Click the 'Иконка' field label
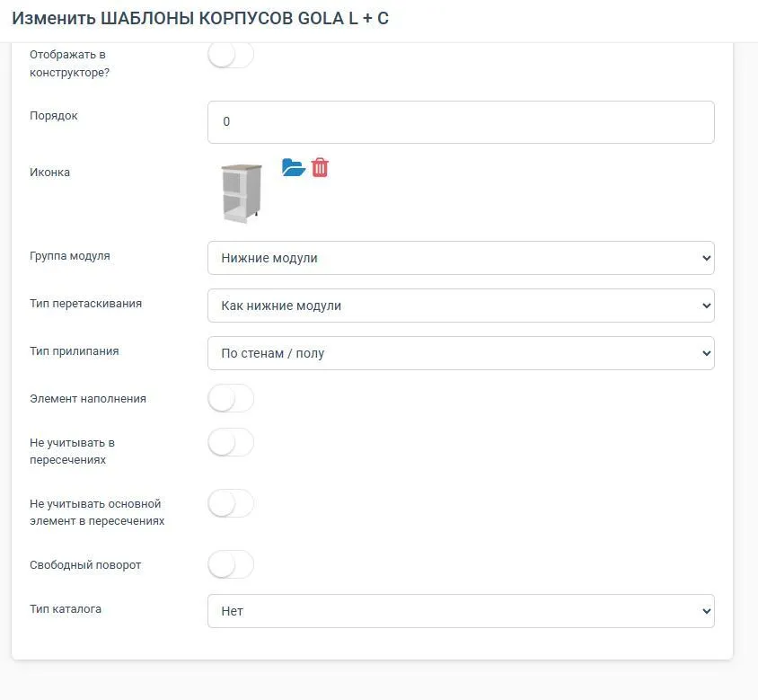 49,173
